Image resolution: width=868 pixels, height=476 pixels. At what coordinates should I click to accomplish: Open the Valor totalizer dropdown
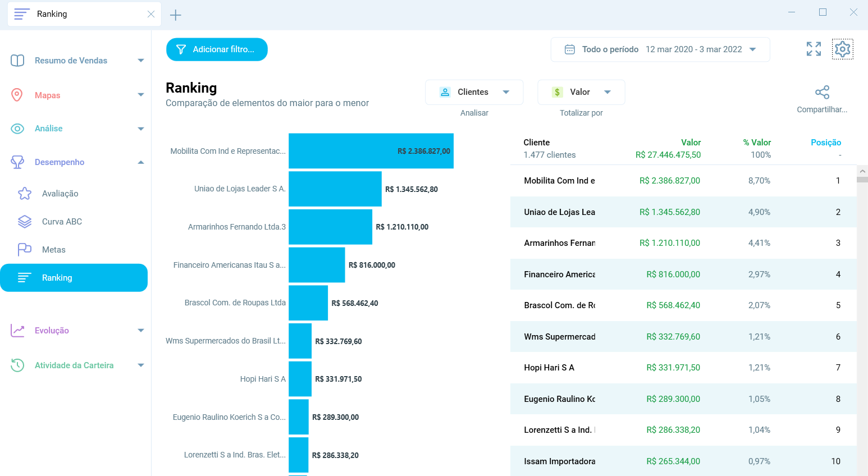581,92
